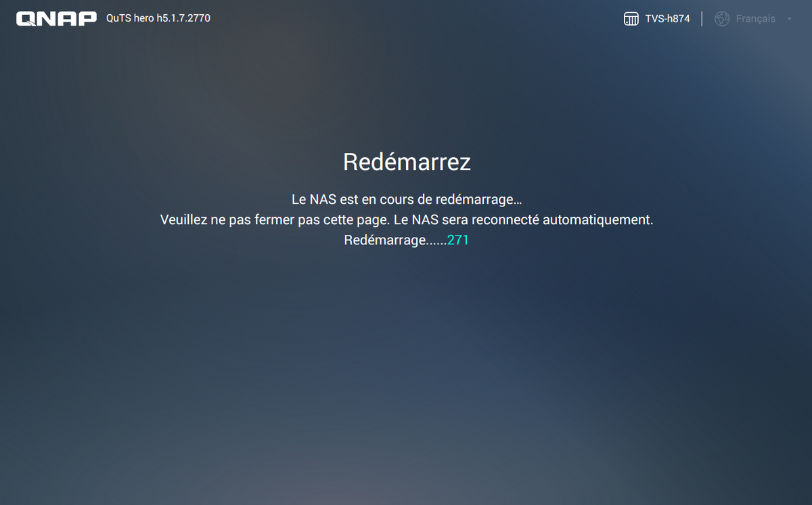The image size is (812, 505).
Task: Click the word 'page' in the warning message
Action: pyautogui.click(x=371, y=220)
